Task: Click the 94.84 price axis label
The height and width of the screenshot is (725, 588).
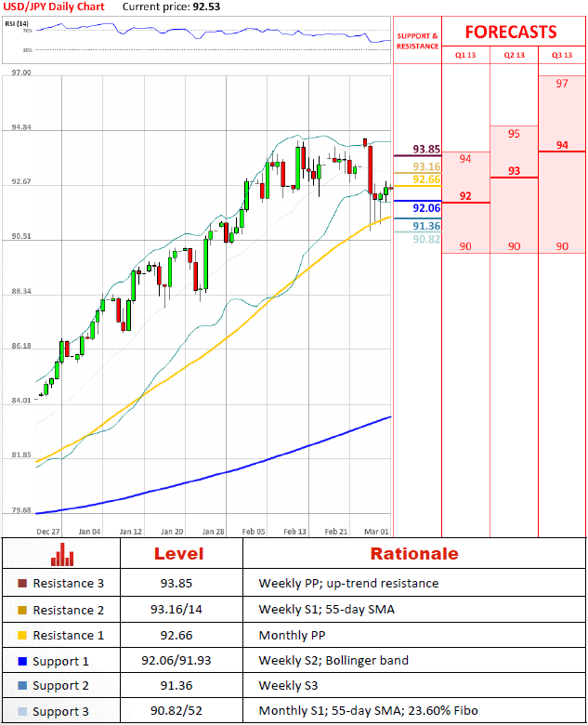Action: 21,127
